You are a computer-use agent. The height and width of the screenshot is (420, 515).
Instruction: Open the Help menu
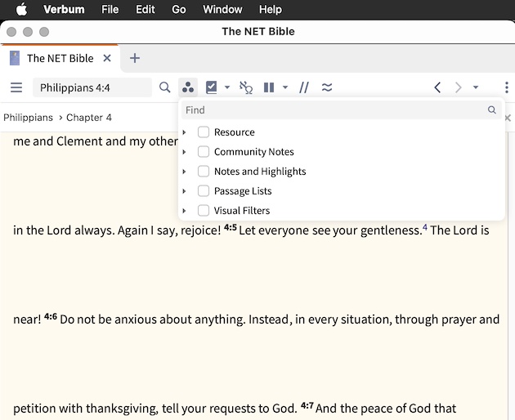(x=270, y=9)
